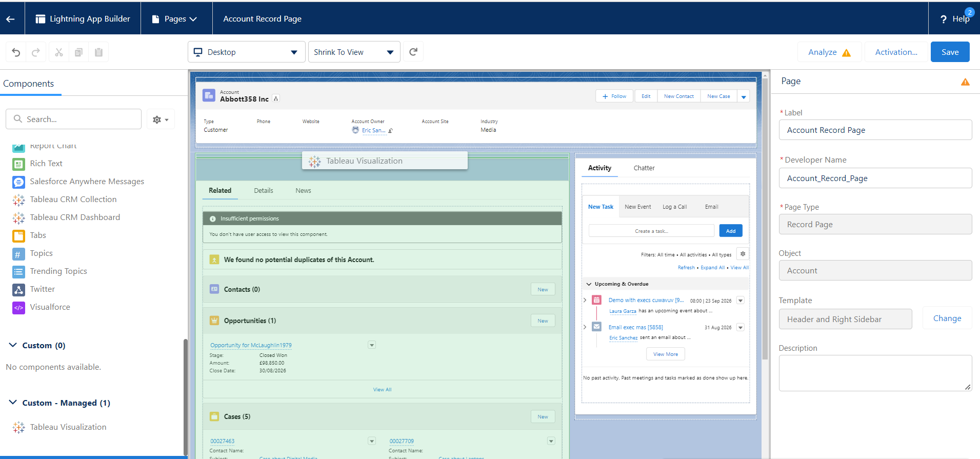Click the Copy icon in toolbar
Image resolution: width=980 pixels, height=459 pixels.
click(78, 52)
